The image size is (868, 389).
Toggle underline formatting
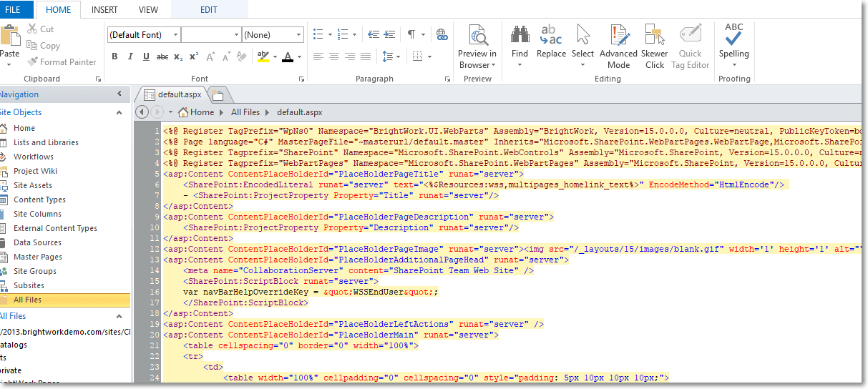pyautogui.click(x=147, y=56)
